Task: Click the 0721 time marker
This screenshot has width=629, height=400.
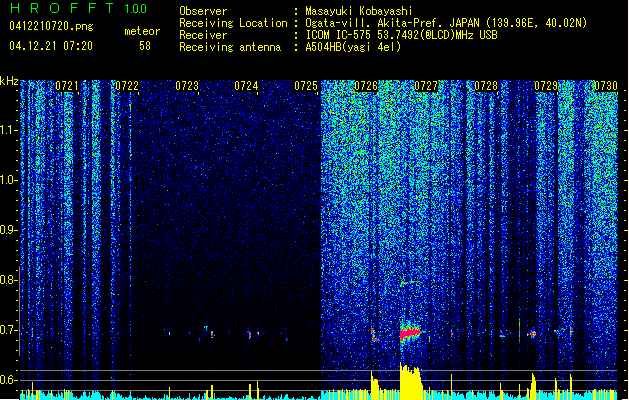Action: [x=67, y=86]
